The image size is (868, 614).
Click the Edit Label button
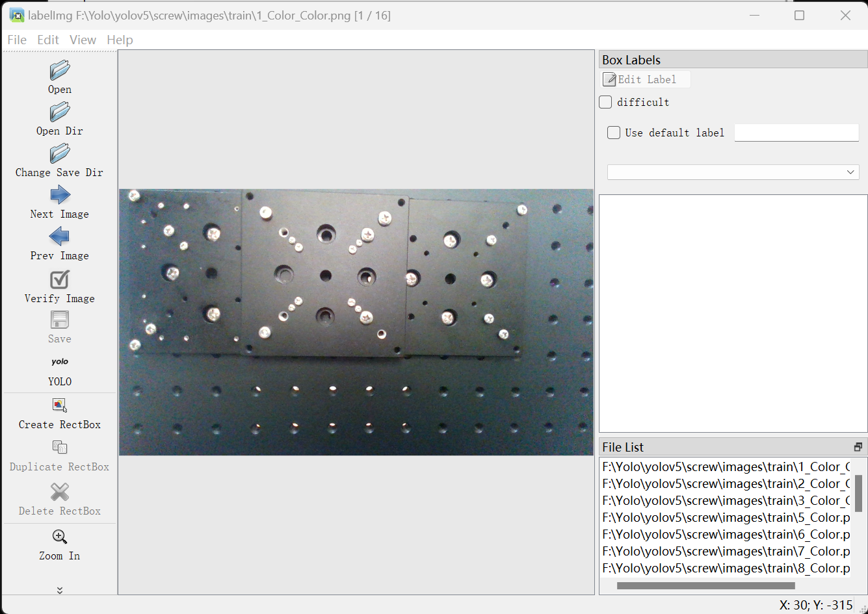pyautogui.click(x=646, y=79)
